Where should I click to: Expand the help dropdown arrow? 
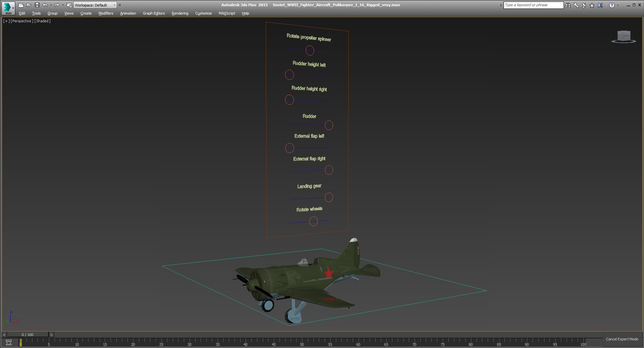coord(618,5)
